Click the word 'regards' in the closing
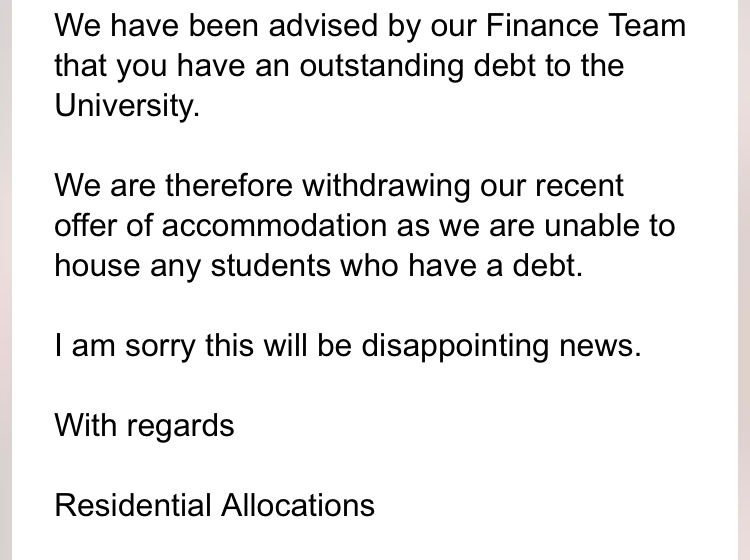Image resolution: width=750 pixels, height=560 pixels. tap(180, 425)
